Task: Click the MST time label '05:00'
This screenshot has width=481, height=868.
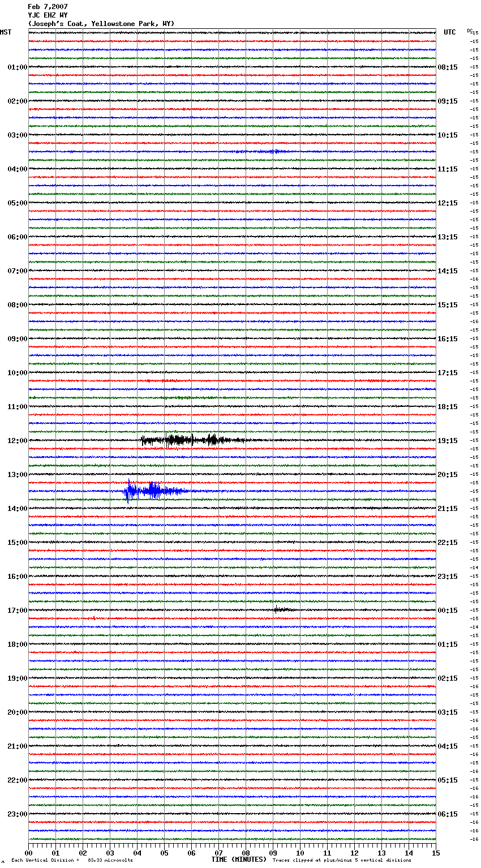Action: (18, 203)
